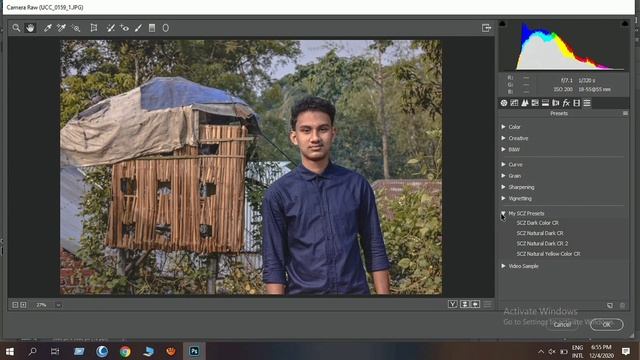640x360 pixels.
Task: Select the Spot Removal tool
Action: click(111, 28)
